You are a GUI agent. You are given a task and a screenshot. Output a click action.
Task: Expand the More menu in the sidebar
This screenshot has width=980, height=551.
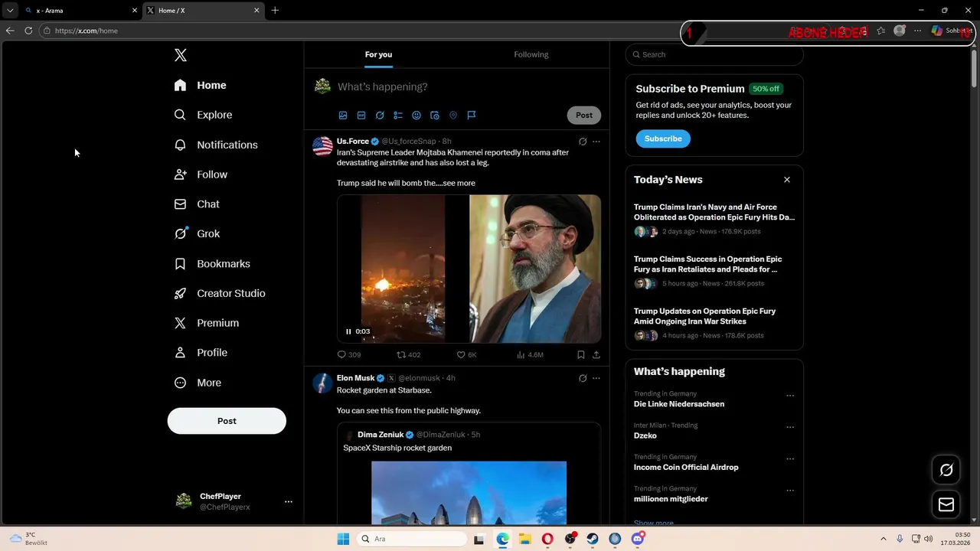click(198, 383)
